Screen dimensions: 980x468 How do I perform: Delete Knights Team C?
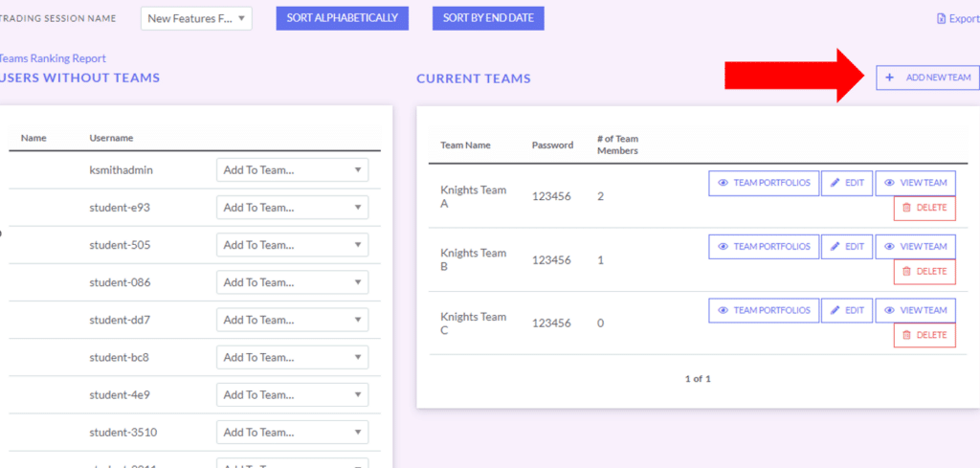925,335
